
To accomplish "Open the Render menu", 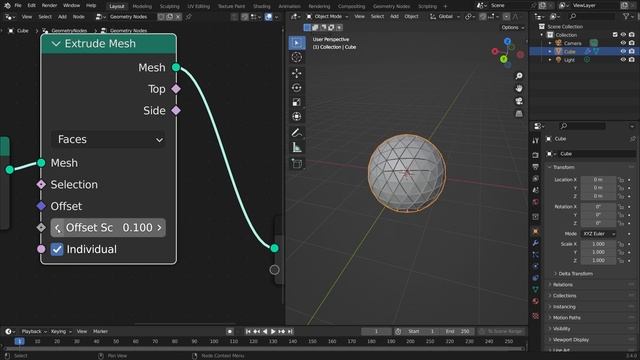I will tap(49, 6).
